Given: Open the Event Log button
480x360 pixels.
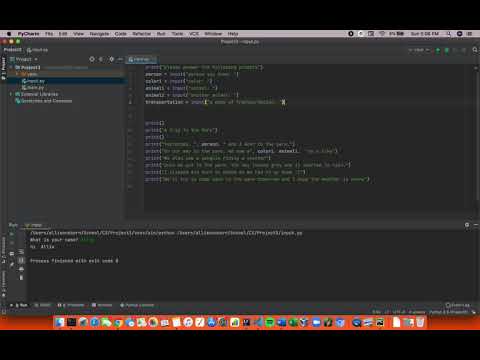Looking at the screenshot, I should pos(458,305).
